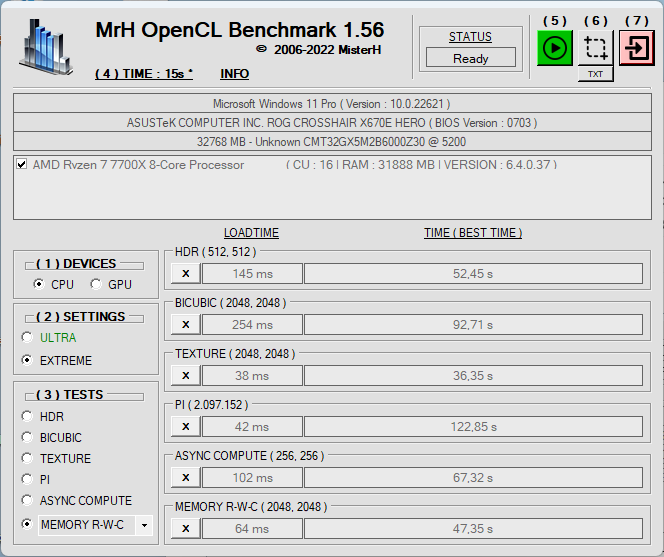
Task: Export results using the TXT button
Action: click(595, 74)
